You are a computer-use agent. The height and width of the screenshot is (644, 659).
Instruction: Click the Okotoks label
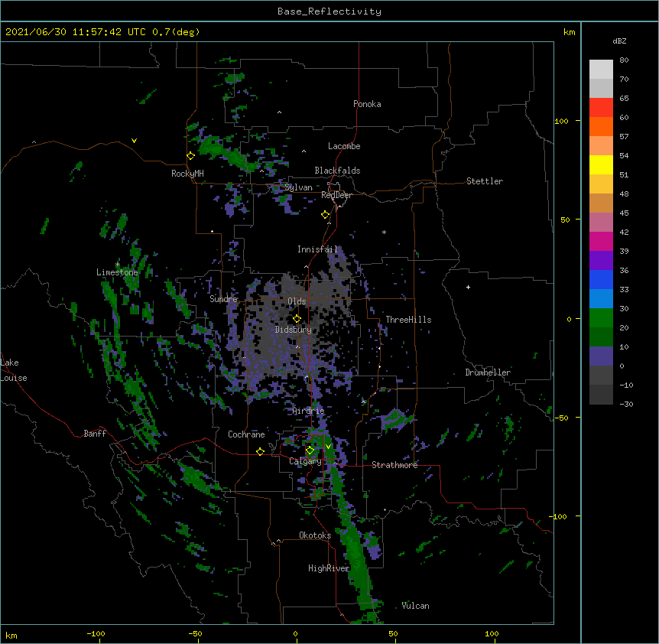click(x=315, y=535)
